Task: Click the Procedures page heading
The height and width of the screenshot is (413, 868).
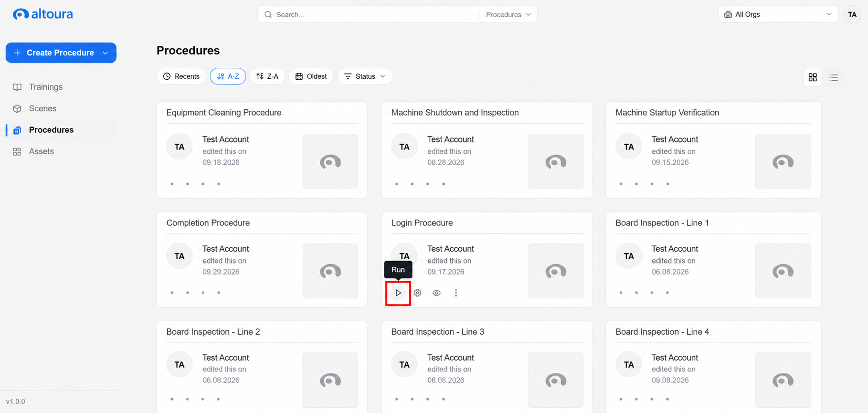Action: point(188,51)
